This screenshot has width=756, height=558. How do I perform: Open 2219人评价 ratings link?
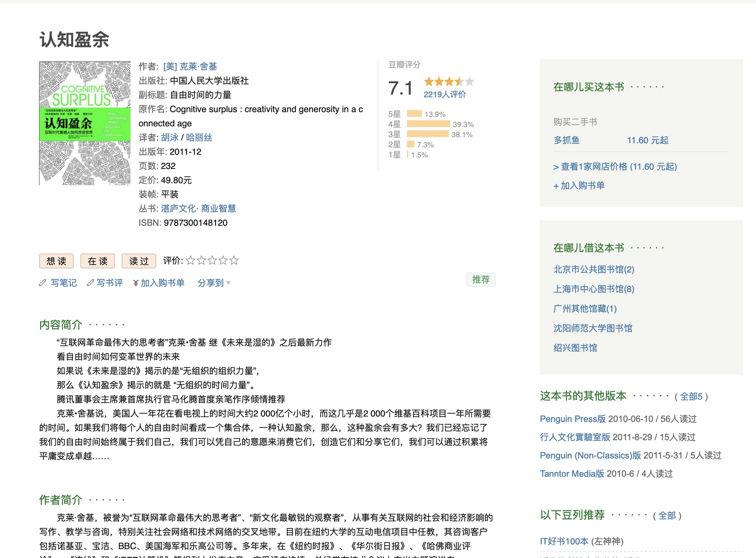point(445,94)
